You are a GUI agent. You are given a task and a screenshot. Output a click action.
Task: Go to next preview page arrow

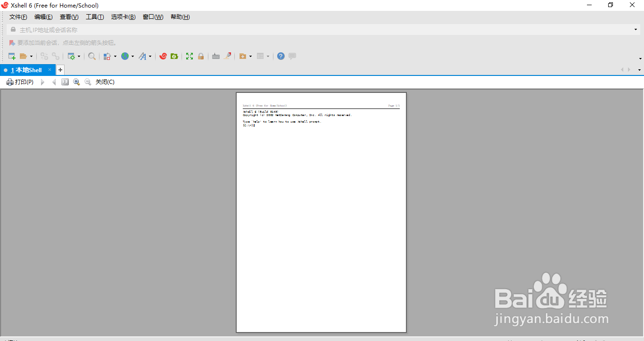point(42,82)
